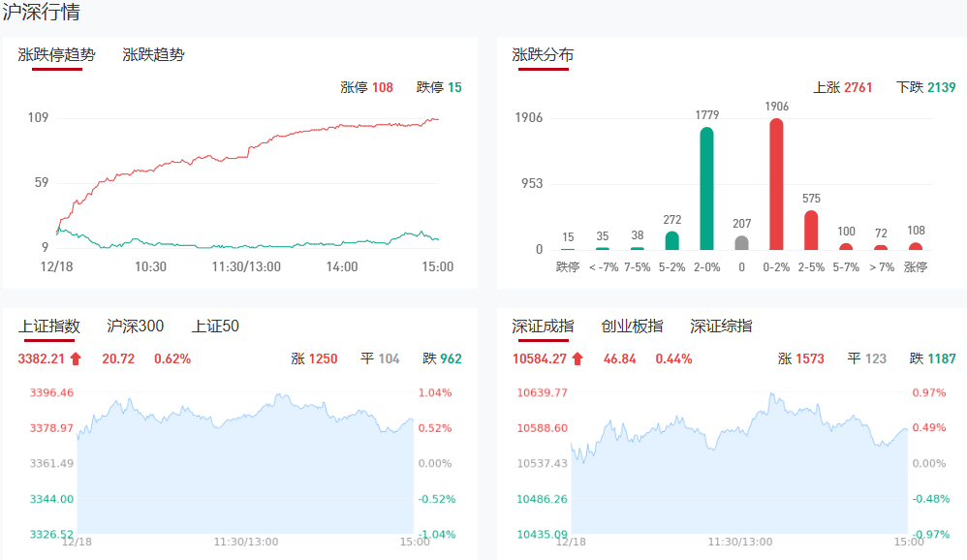Image resolution: width=967 pixels, height=560 pixels.
Task: Click the 10639.77 axis label
Action: [x=542, y=392]
